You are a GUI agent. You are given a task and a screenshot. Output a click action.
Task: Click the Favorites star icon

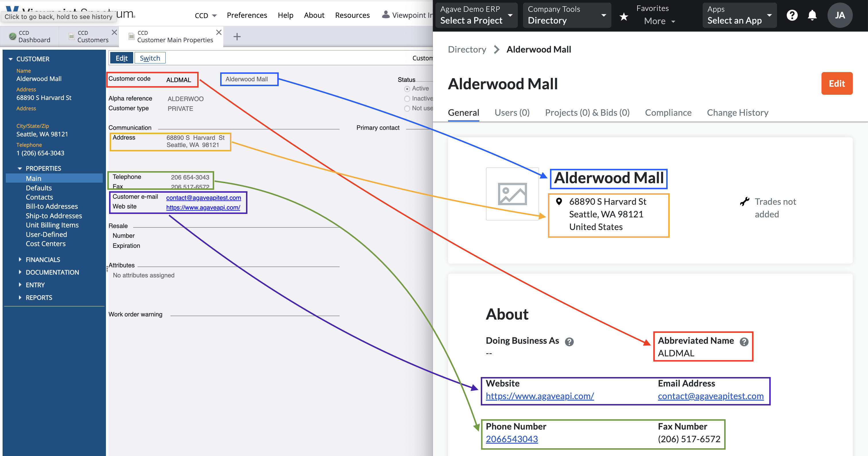click(x=624, y=16)
